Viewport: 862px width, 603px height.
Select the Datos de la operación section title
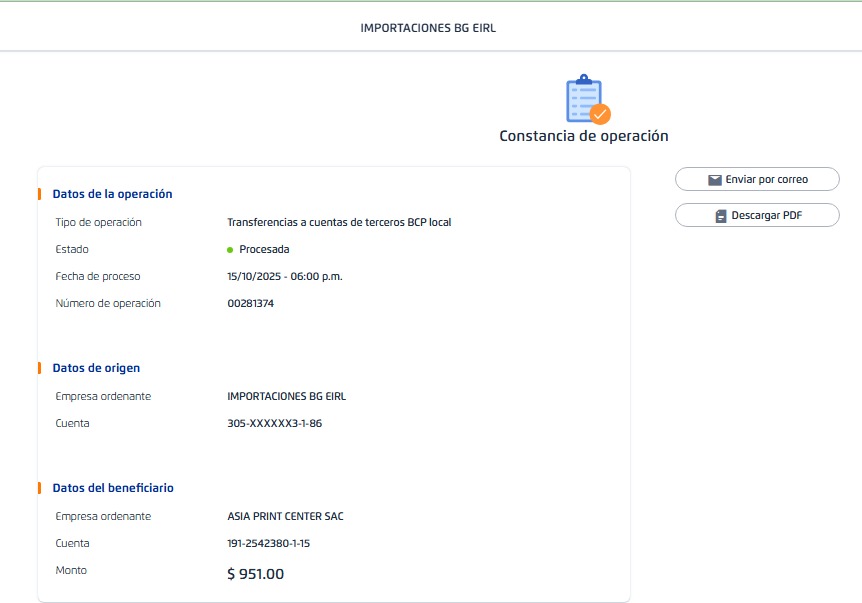tap(112, 194)
